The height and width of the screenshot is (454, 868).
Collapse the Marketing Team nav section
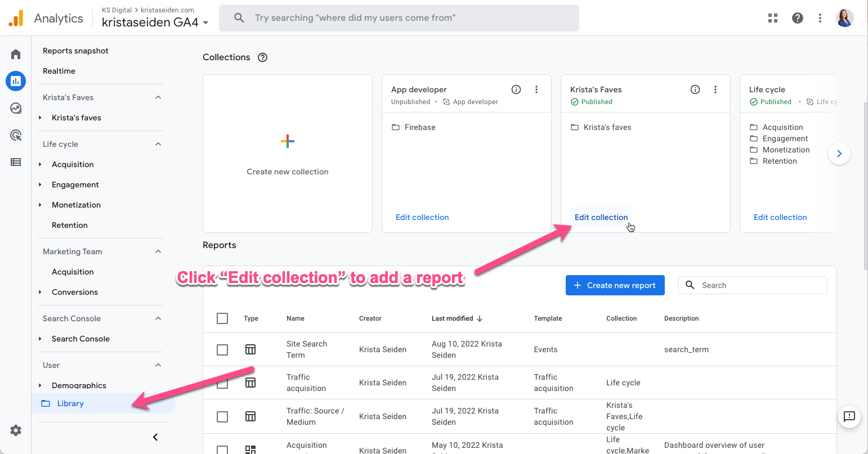158,251
